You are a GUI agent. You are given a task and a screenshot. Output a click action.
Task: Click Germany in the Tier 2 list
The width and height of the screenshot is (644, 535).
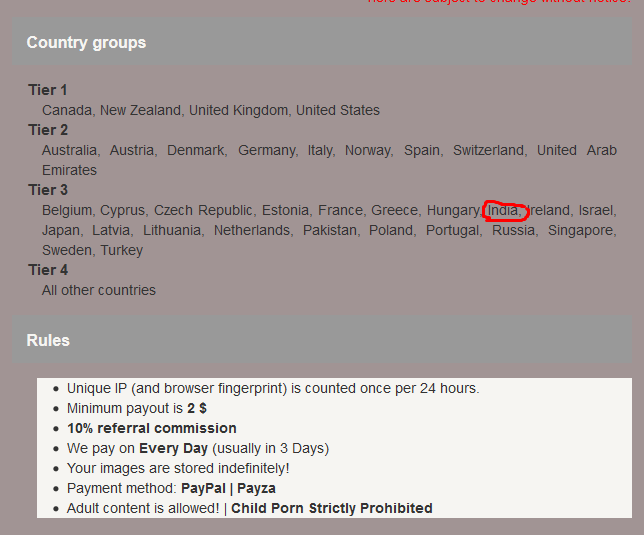click(267, 150)
